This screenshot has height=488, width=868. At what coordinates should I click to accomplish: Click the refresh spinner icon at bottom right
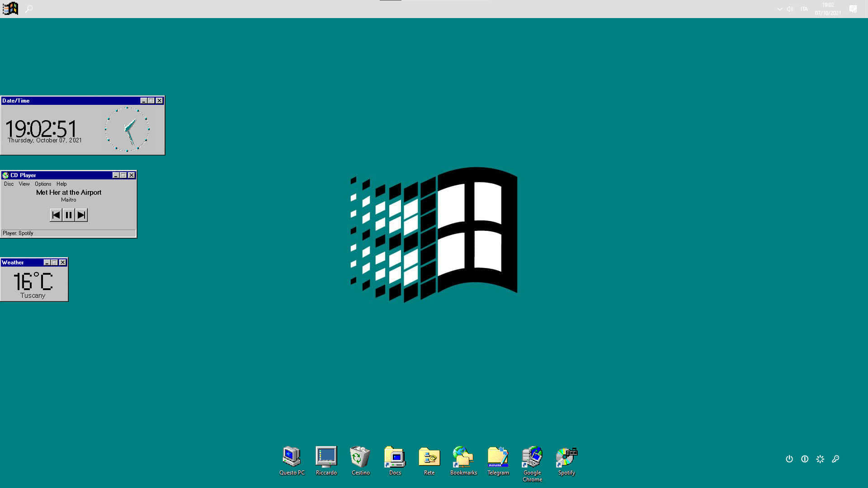[820, 459]
